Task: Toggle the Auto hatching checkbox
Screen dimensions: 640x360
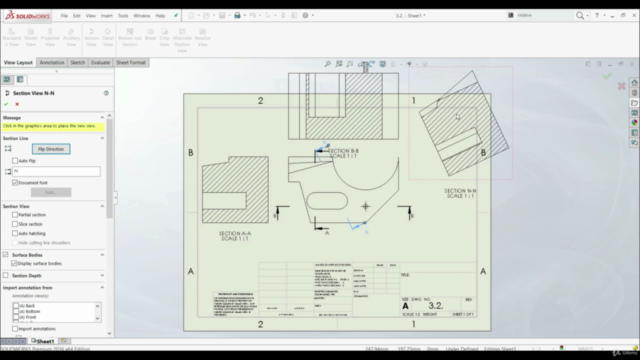Action: (x=15, y=233)
